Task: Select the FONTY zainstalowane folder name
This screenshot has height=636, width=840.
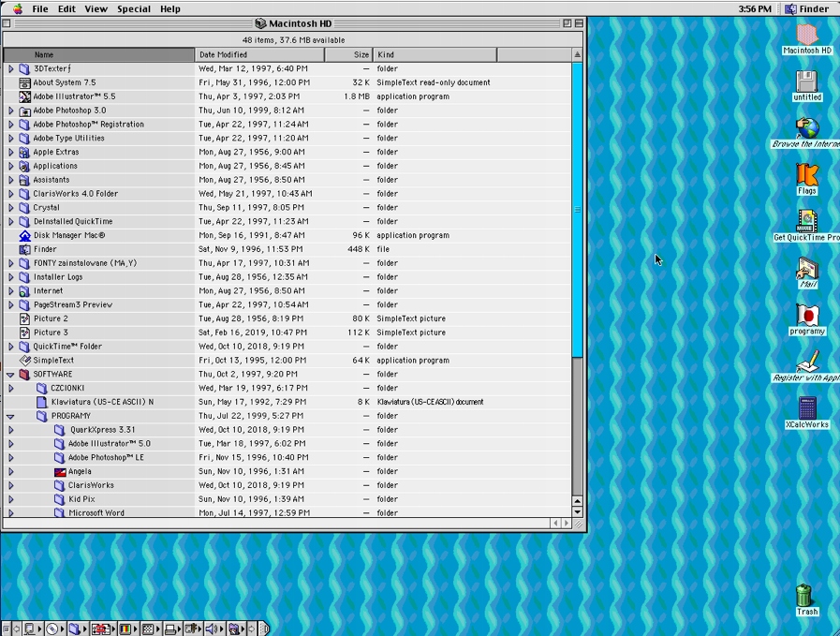Action: [x=84, y=263]
